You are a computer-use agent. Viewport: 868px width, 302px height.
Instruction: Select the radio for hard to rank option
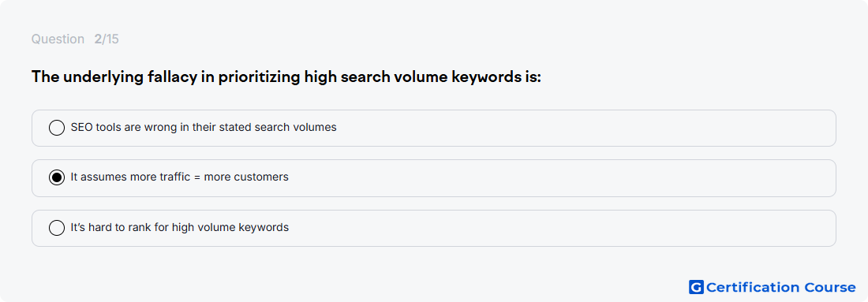[x=57, y=227]
